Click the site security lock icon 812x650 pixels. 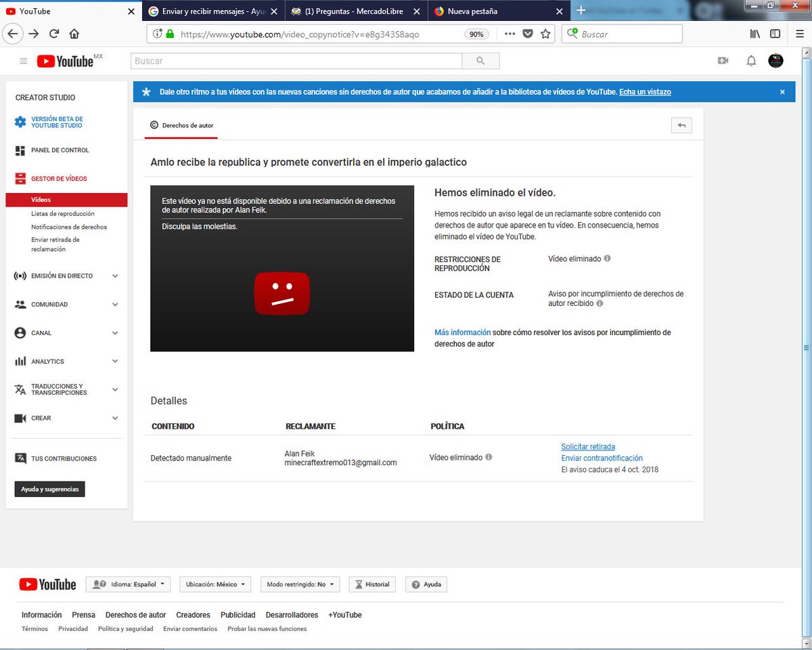tap(169, 34)
